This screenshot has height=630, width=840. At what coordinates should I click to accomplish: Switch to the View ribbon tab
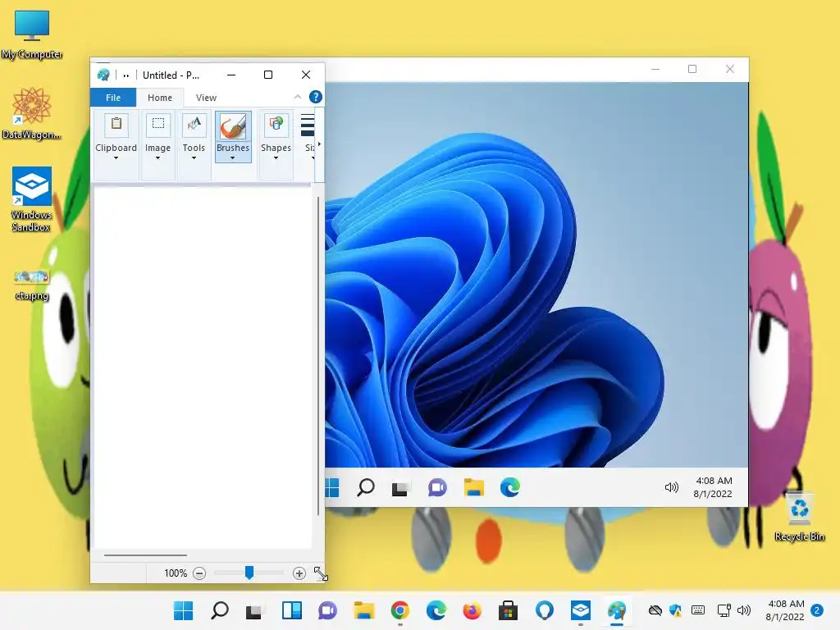206,98
